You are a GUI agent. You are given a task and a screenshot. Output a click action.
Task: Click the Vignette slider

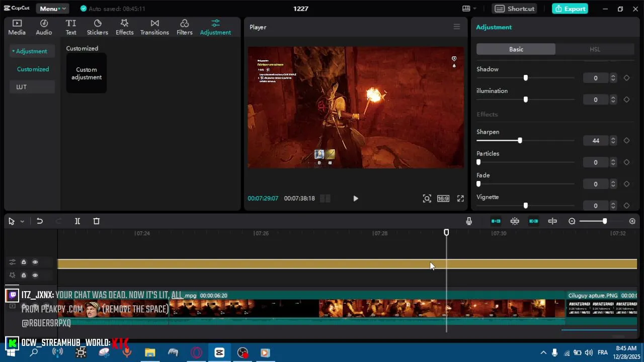pyautogui.click(x=525, y=206)
